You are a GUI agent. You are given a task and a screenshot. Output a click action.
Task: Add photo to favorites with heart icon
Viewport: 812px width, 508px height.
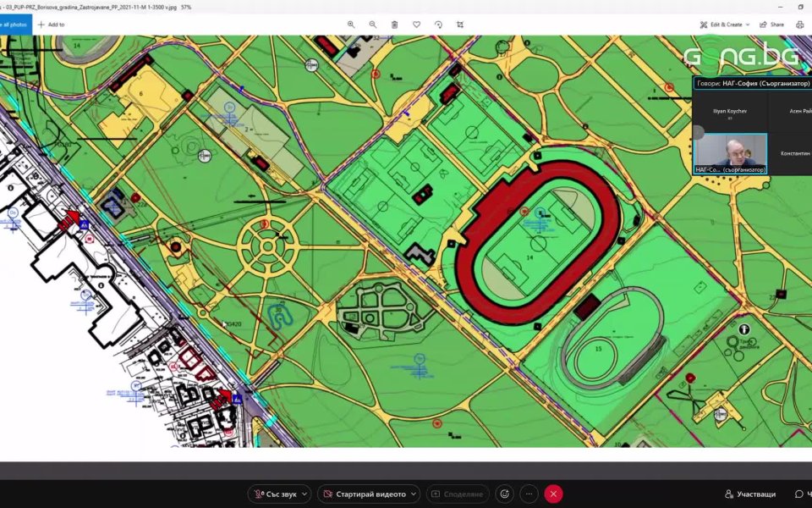[x=417, y=25]
